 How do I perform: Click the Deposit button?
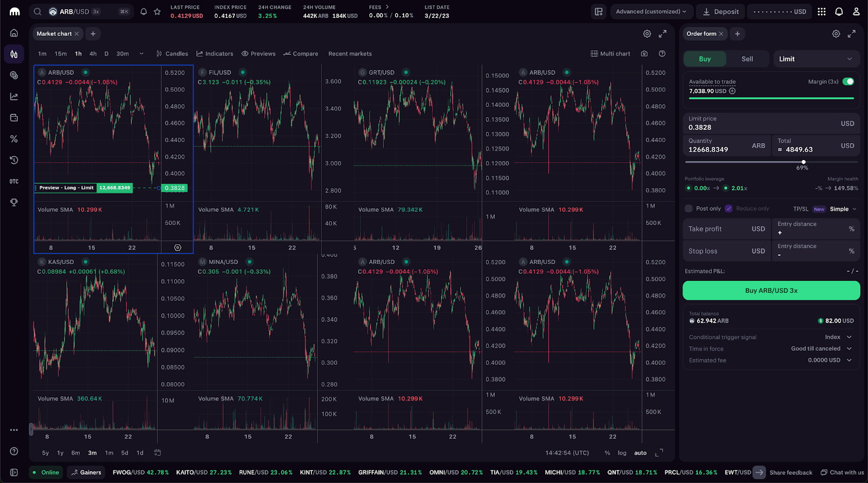click(720, 11)
